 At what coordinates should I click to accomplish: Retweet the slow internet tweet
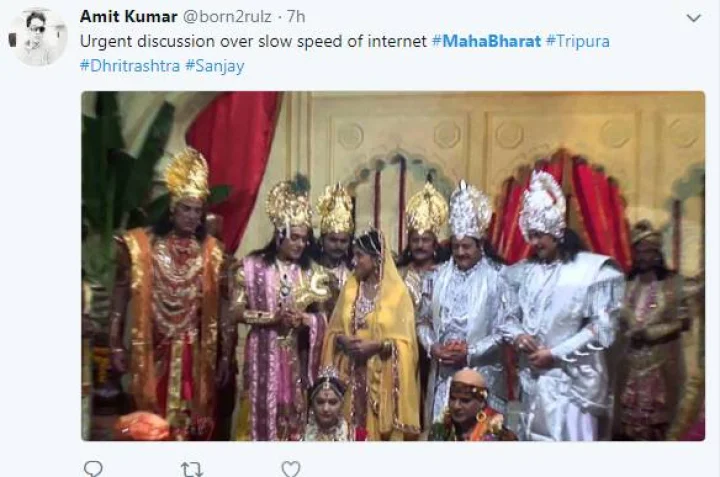191,469
